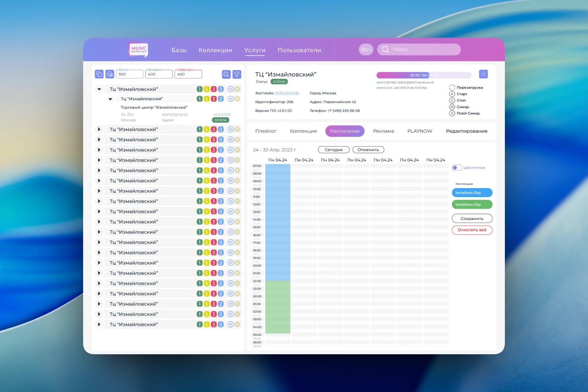Image resolution: width=588 pixels, height=392 pixels.
Task: Select the Расписание tab
Action: 345,131
